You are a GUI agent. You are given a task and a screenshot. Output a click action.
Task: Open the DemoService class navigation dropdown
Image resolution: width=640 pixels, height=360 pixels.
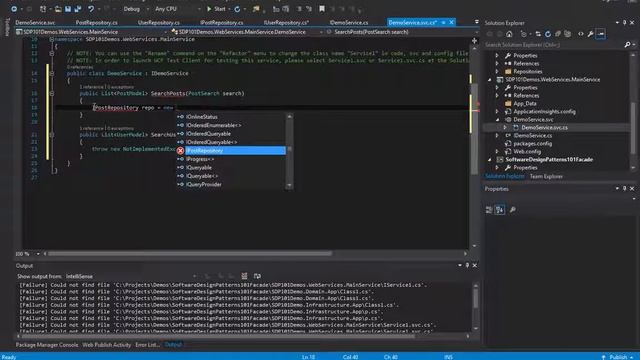(247, 32)
